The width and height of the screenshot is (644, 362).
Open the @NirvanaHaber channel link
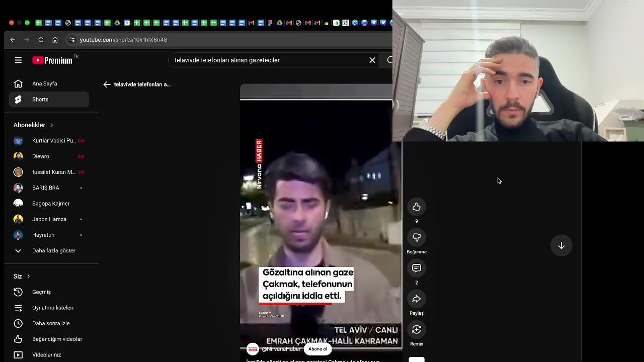coord(281,349)
